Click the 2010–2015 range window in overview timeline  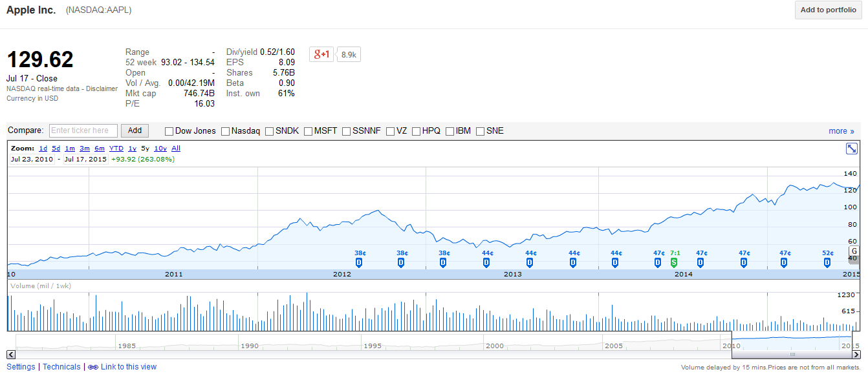pyautogui.click(x=792, y=340)
